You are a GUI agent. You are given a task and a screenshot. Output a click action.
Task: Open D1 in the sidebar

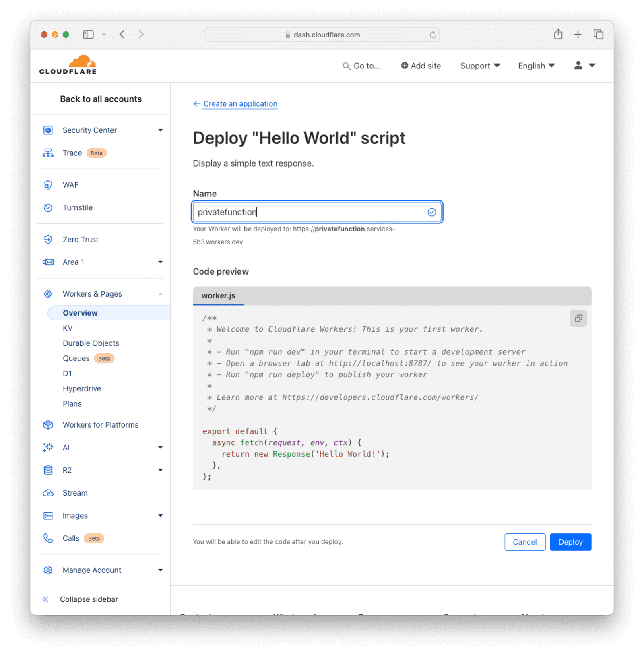67,374
